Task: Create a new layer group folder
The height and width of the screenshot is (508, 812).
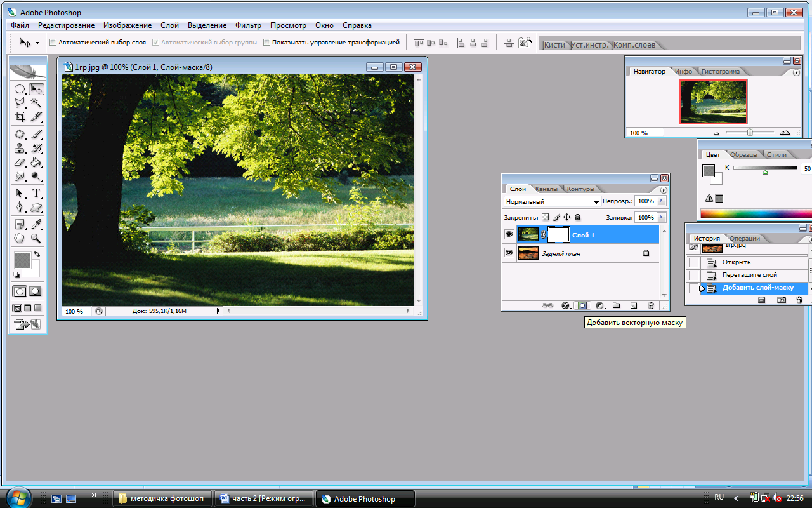Action: coord(616,305)
